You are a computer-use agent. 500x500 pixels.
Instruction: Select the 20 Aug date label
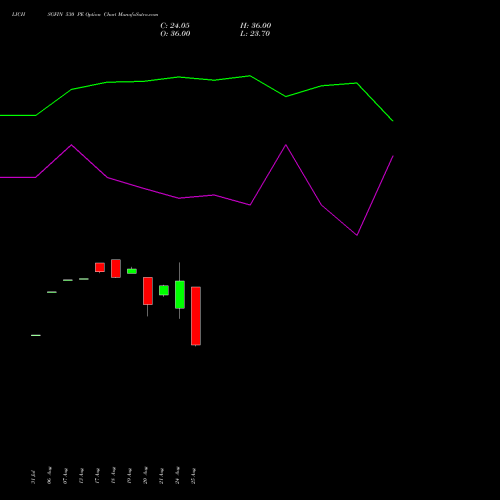(x=145, y=475)
